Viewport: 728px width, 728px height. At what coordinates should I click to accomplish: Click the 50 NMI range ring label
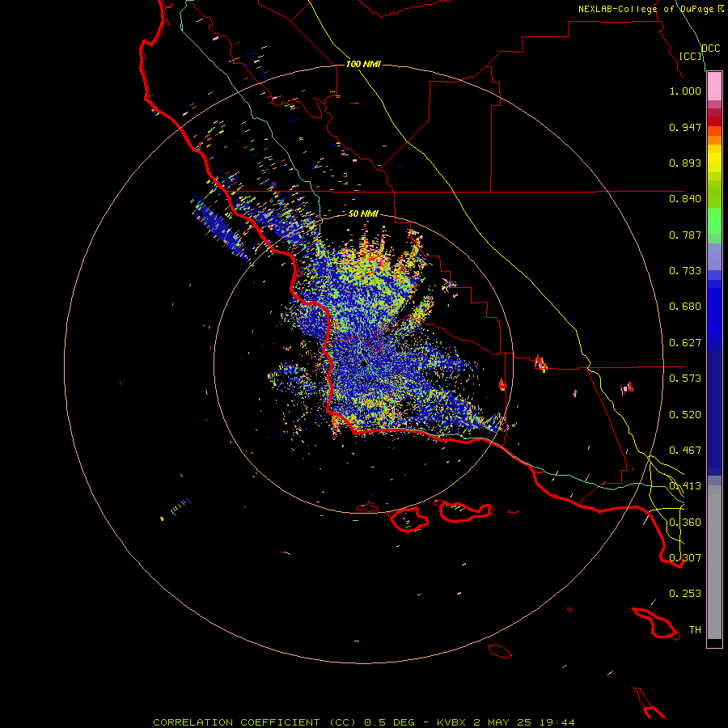(x=363, y=214)
